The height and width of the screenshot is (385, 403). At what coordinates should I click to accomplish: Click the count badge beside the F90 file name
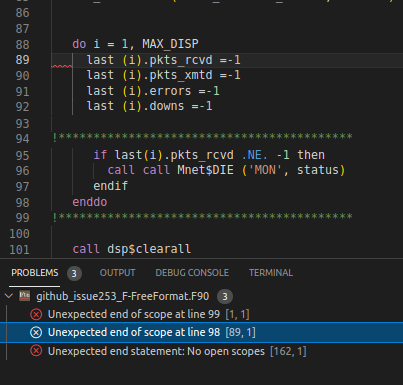[225, 296]
